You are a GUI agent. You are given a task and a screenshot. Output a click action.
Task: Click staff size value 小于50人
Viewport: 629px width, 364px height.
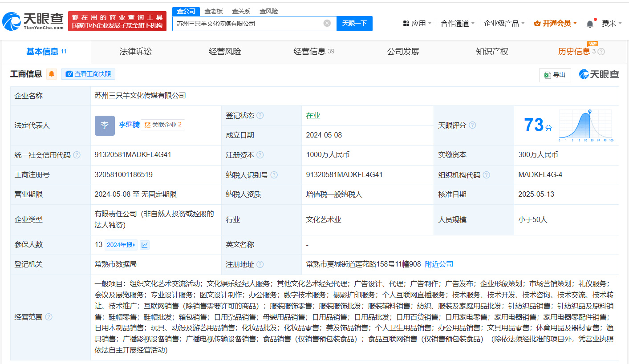533,219
